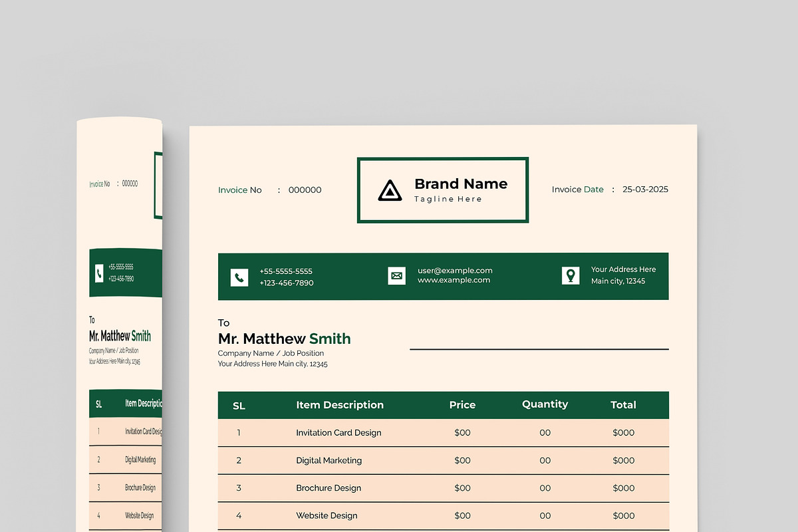
Task: Select 'Invitation Card Design' on the flat invoice
Action: (338, 433)
